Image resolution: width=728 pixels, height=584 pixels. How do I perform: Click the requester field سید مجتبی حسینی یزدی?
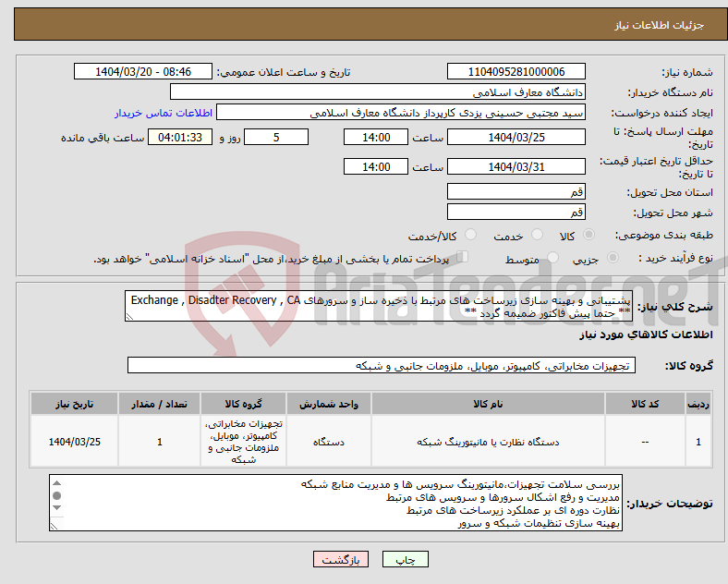[401, 113]
